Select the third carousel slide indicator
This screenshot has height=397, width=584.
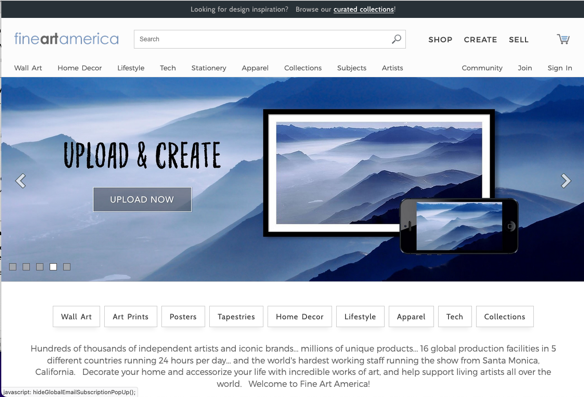click(40, 267)
